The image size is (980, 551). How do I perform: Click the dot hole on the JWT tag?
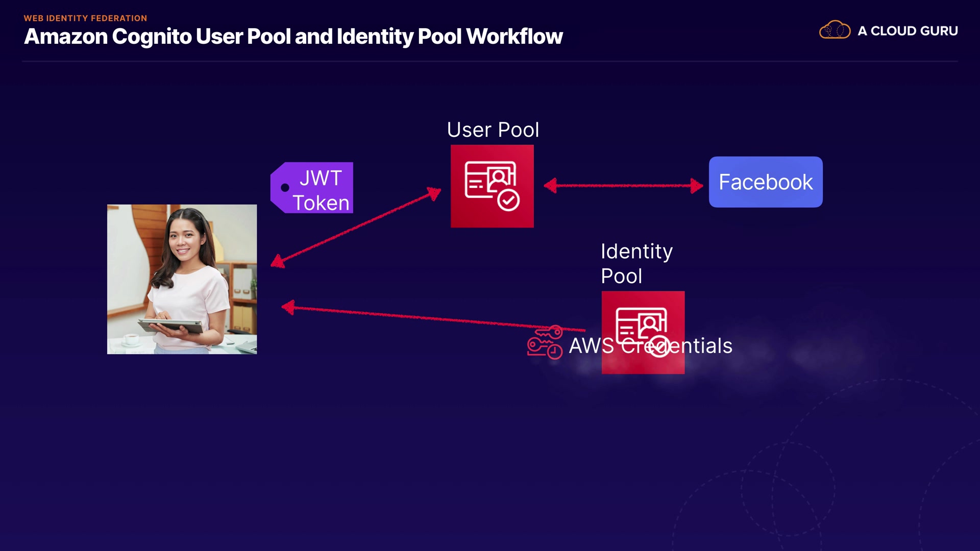pos(285,188)
